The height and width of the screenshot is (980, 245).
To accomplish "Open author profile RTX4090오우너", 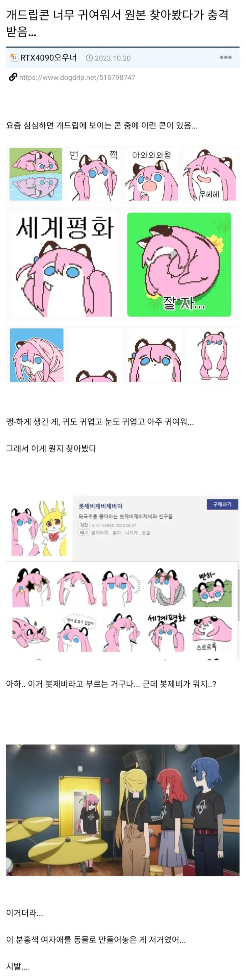I will pyautogui.click(x=48, y=58).
